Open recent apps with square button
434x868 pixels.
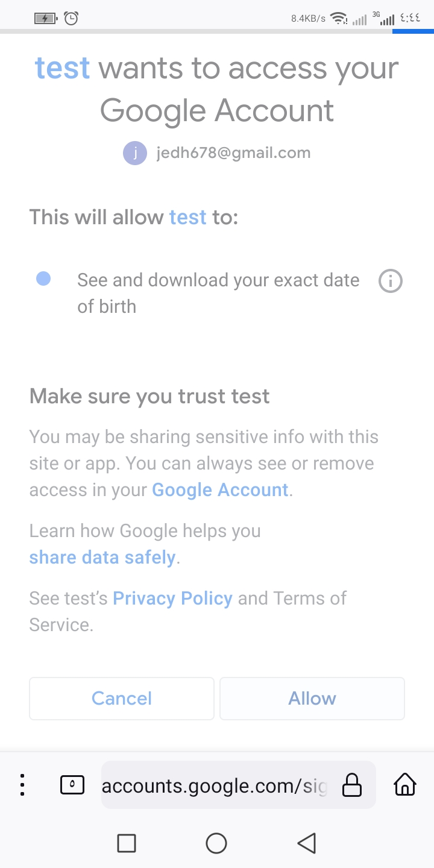click(127, 843)
